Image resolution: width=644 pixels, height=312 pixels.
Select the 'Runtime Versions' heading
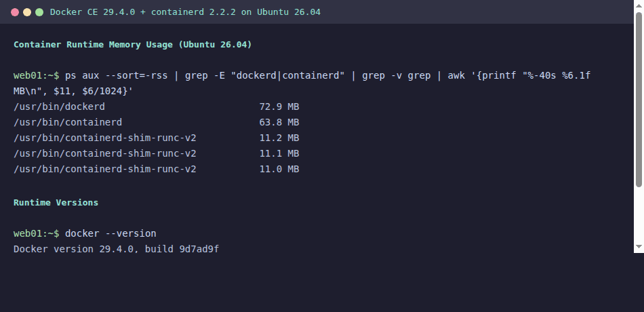tap(56, 203)
